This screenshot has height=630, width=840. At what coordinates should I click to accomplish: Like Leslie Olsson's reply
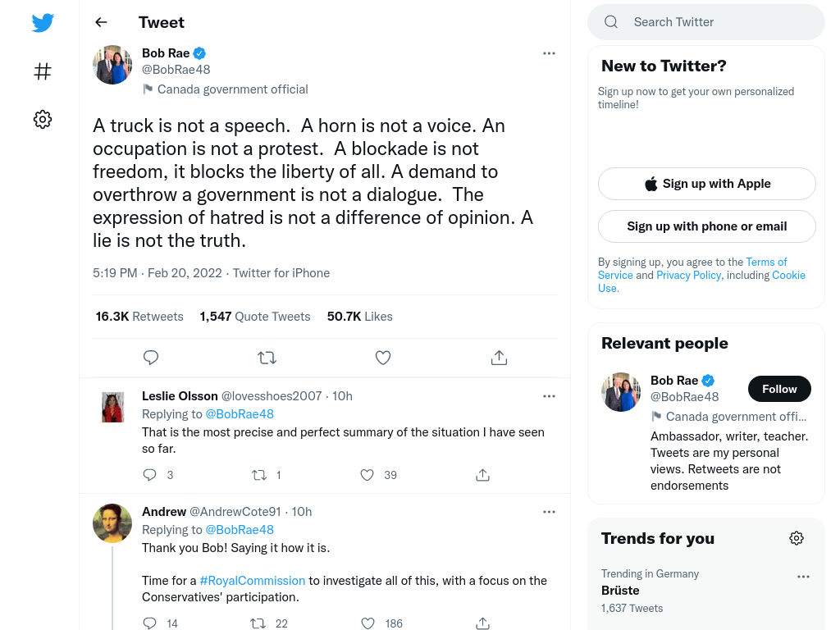click(x=367, y=475)
